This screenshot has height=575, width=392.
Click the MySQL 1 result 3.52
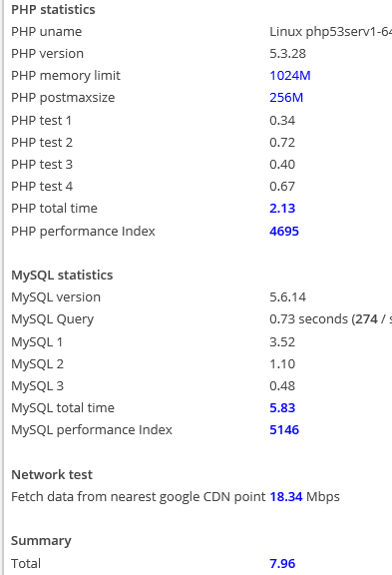click(282, 341)
